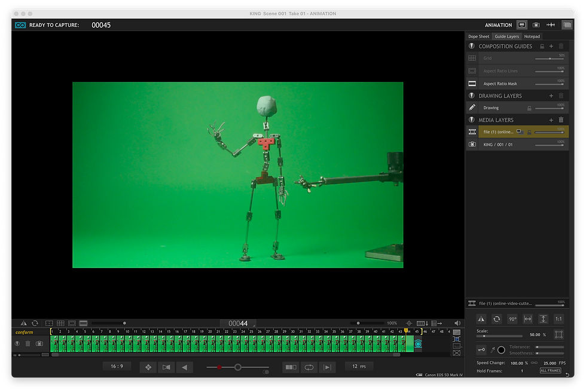Toggle the grid overlay in the viewer toolbar
586x392 pixels.
(x=60, y=323)
